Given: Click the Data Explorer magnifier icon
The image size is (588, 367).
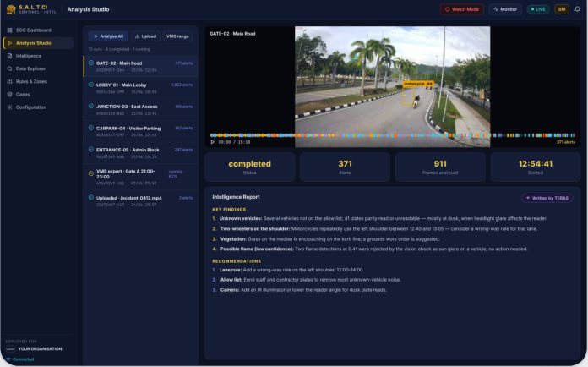Looking at the screenshot, I should [10, 68].
